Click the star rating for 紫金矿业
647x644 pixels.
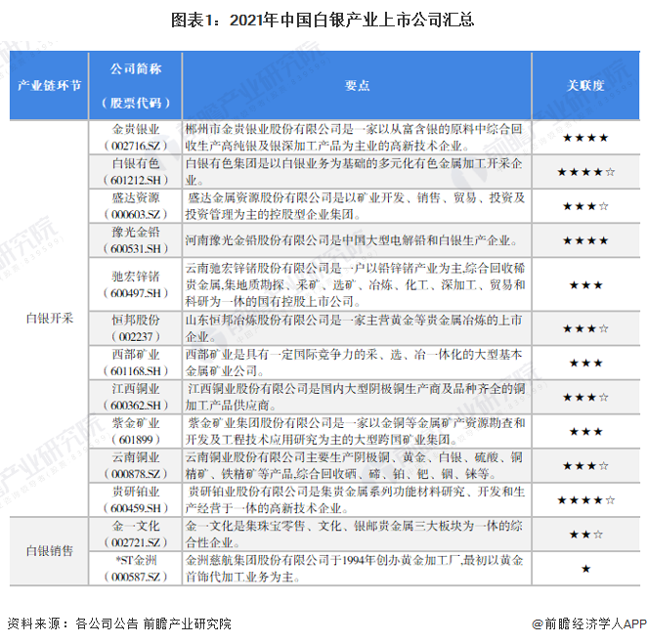[x=586, y=432]
